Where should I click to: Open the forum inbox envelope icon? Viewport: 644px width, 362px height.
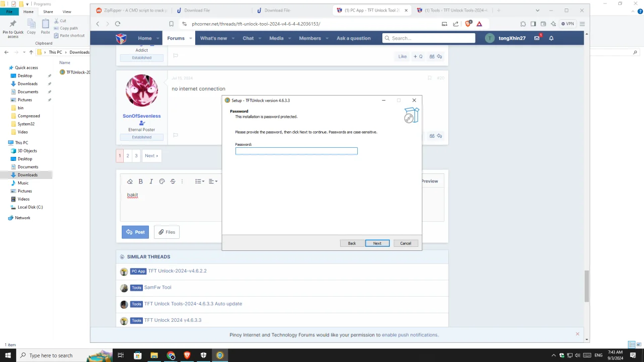(x=537, y=38)
